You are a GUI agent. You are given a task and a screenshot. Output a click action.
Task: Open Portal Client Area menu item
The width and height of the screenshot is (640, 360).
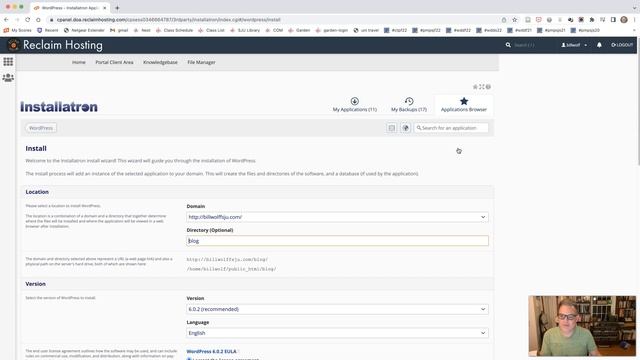(x=114, y=62)
